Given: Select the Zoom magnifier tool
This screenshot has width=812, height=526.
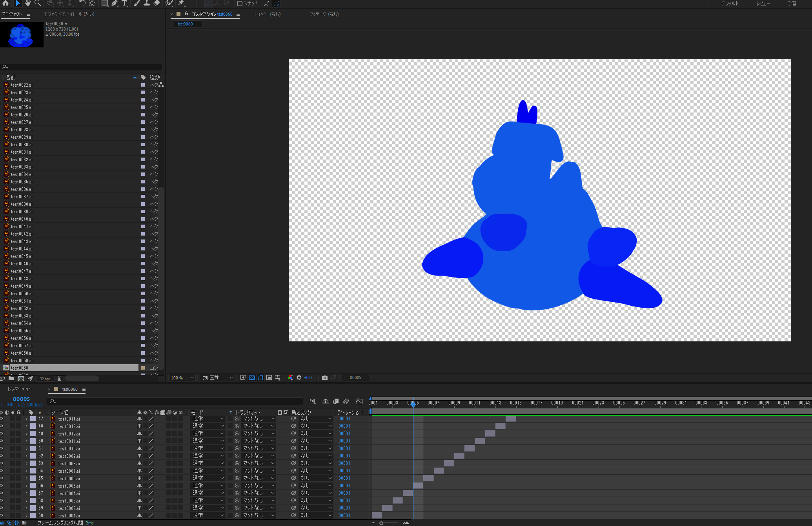Looking at the screenshot, I should [x=38, y=3].
